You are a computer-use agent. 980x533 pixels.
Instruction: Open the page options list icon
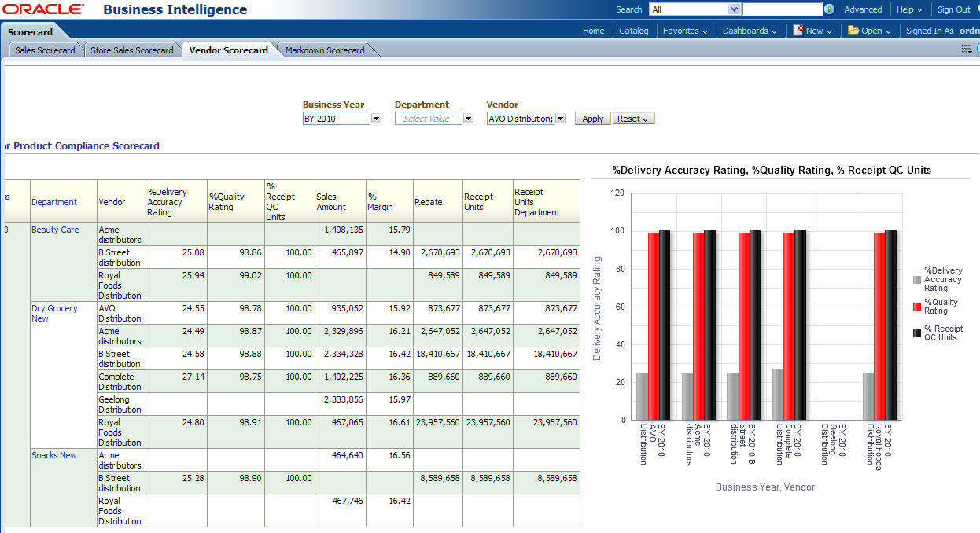pos(967,49)
